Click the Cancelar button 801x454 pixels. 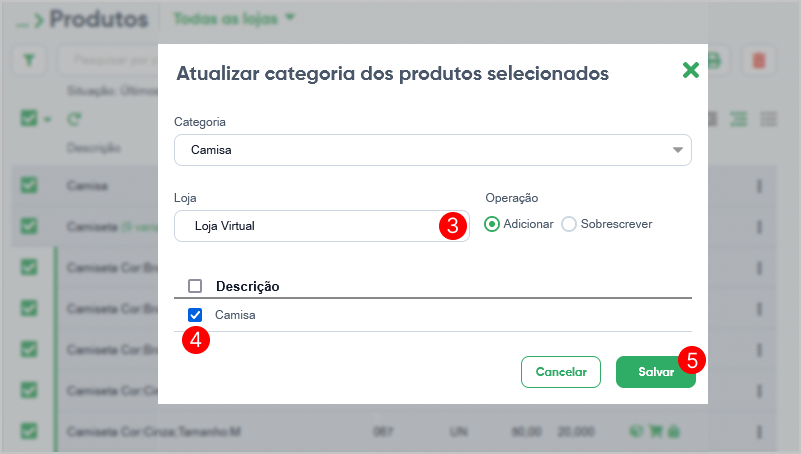(561, 372)
